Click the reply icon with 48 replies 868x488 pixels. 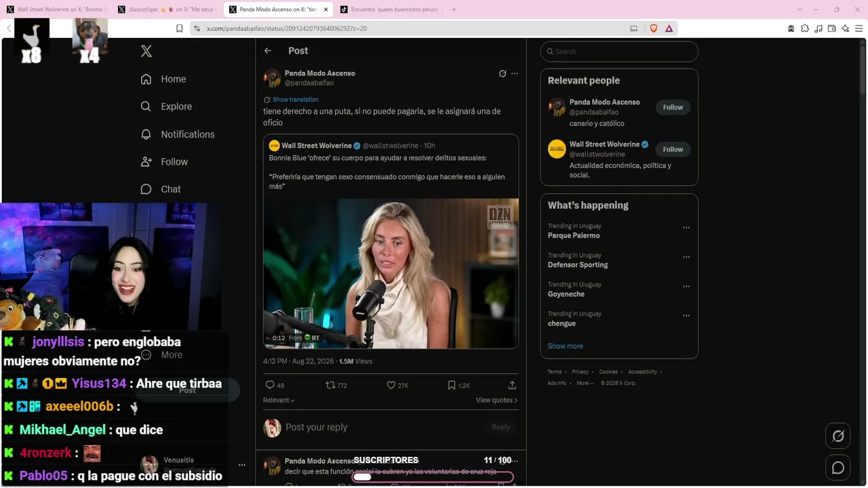click(270, 385)
